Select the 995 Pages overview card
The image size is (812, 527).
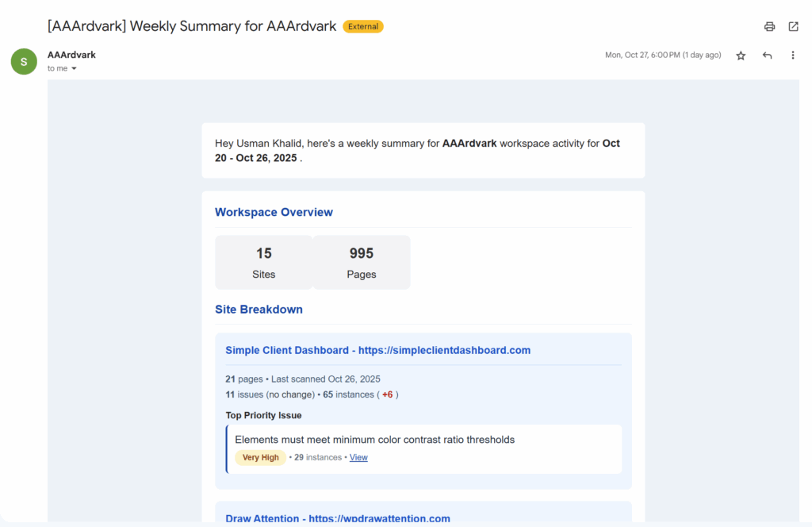[x=362, y=262]
